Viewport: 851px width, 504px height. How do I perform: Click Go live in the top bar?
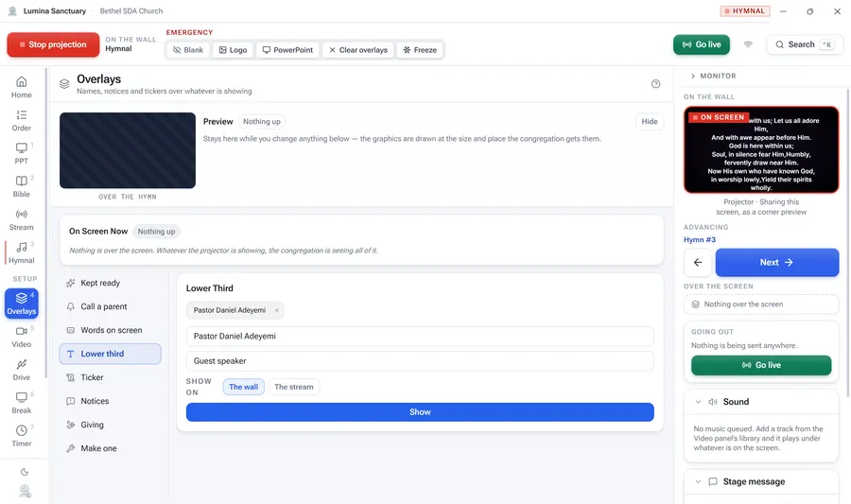pyautogui.click(x=702, y=44)
